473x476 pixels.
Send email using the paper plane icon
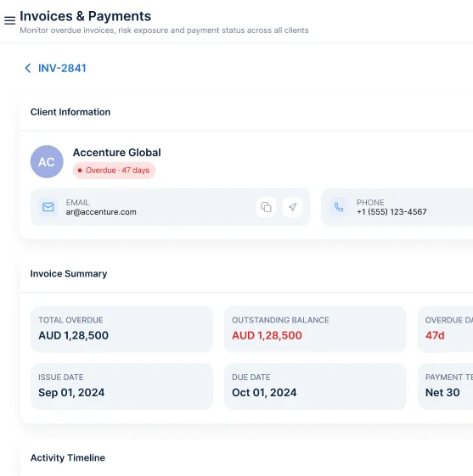click(x=293, y=207)
